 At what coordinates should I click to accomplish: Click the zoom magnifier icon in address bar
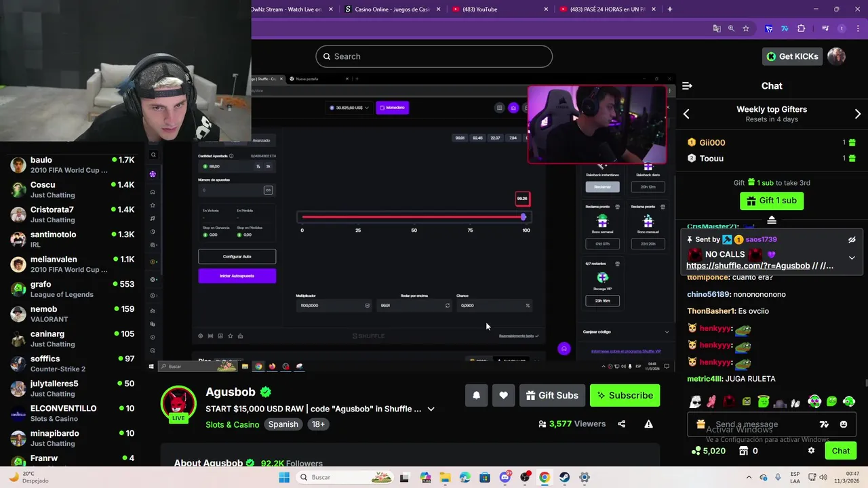pos(731,28)
